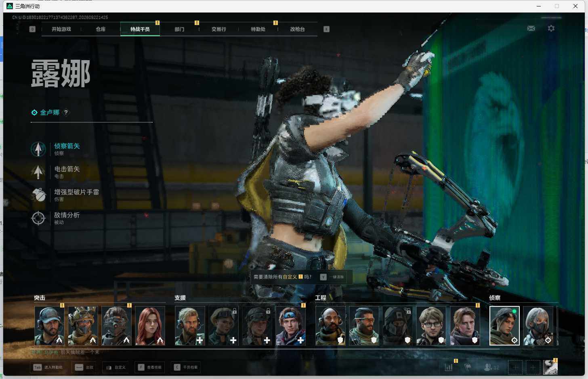This screenshot has height=379, width=588.
Task: Select the assault operator with cap and headset
Action: (x=49, y=326)
